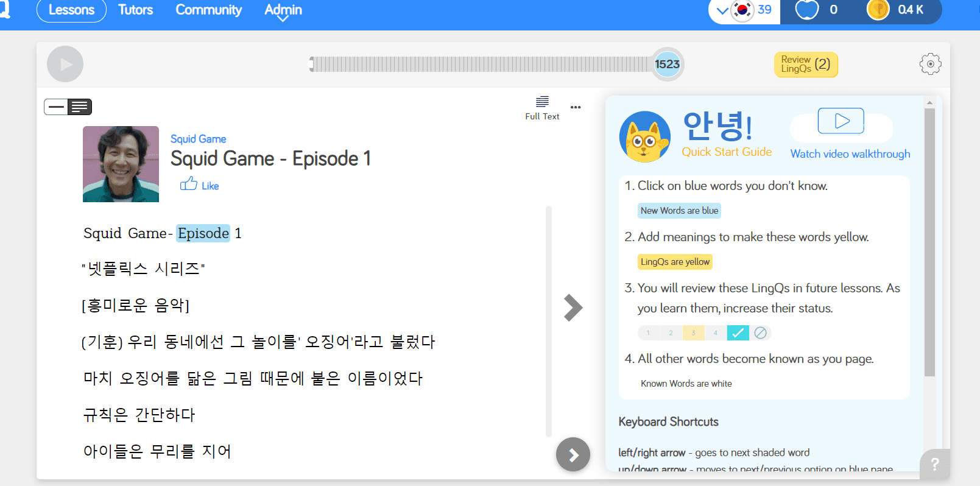Play the video walkthrough icon
The width and height of the screenshot is (980, 486).
click(841, 121)
